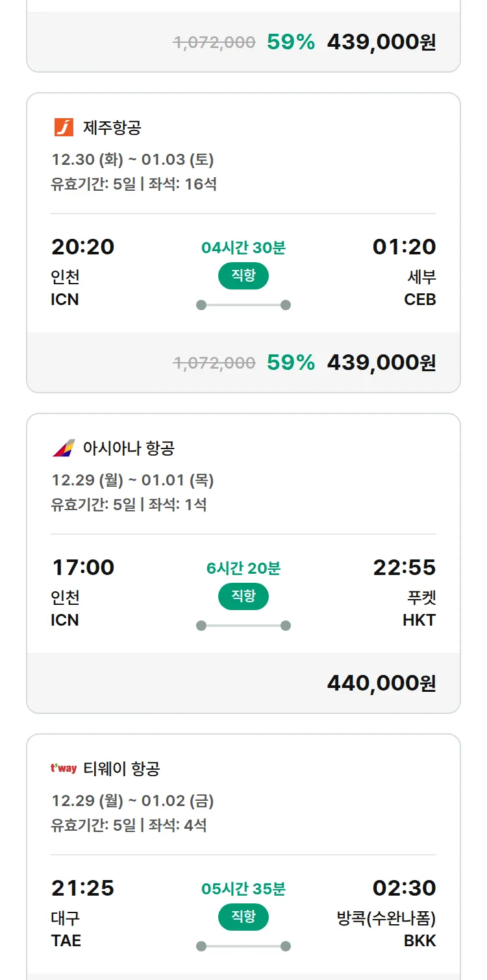Viewport: 487px width, 980px height.
Task: Click the 439,000원 price on the Jeju Air card
Action: click(381, 362)
